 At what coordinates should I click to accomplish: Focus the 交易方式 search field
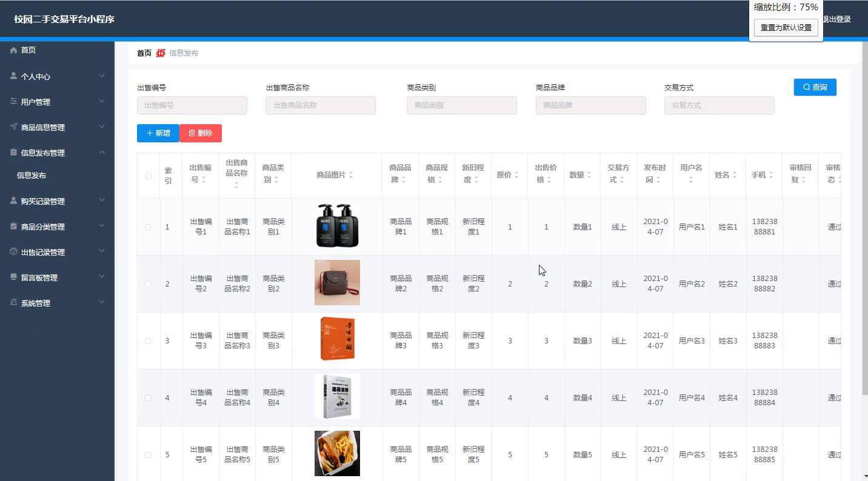[x=719, y=105]
